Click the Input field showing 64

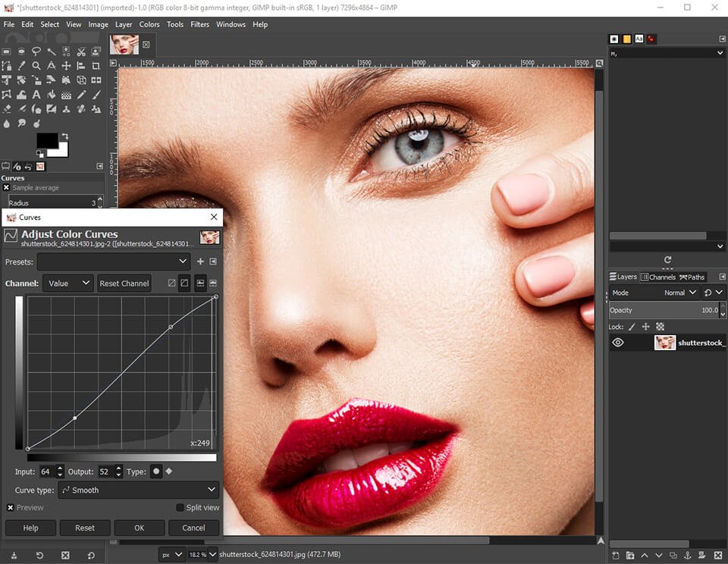tap(47, 472)
